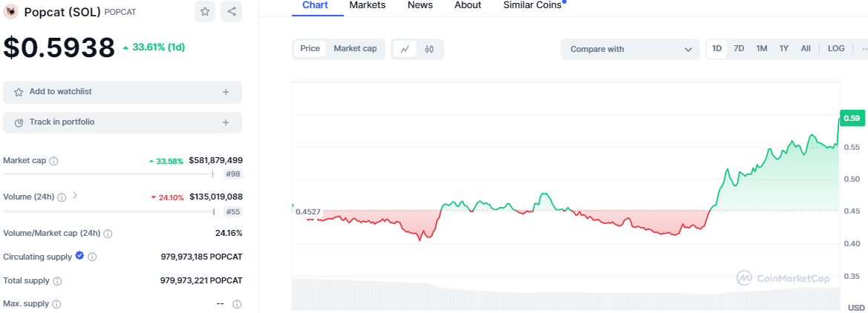Click the Add to watchlist button
The image size is (868, 313).
click(123, 93)
